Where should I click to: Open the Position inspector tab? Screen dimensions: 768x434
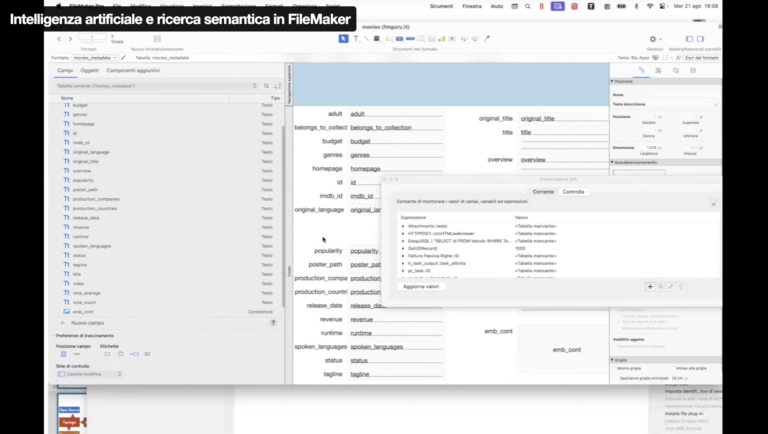click(x=641, y=71)
